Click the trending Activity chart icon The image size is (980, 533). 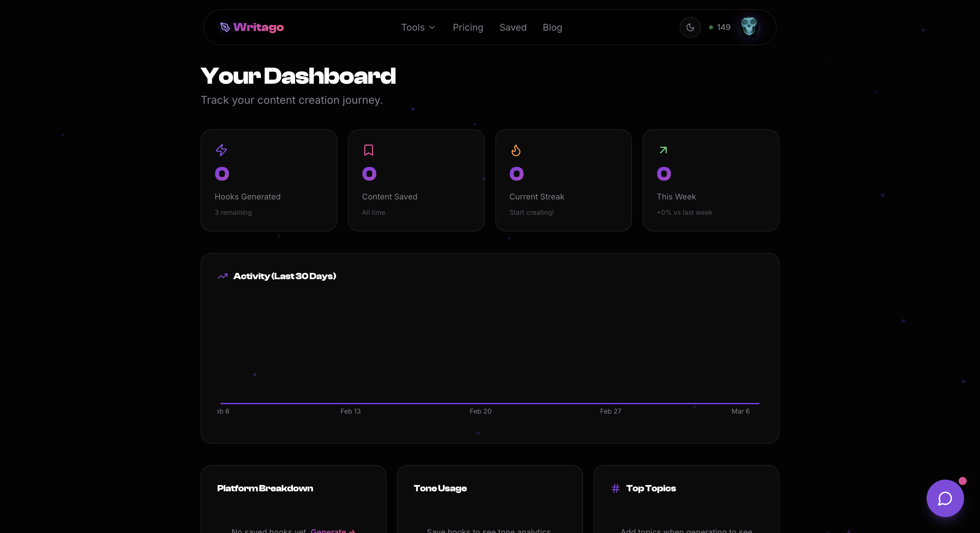(x=223, y=276)
